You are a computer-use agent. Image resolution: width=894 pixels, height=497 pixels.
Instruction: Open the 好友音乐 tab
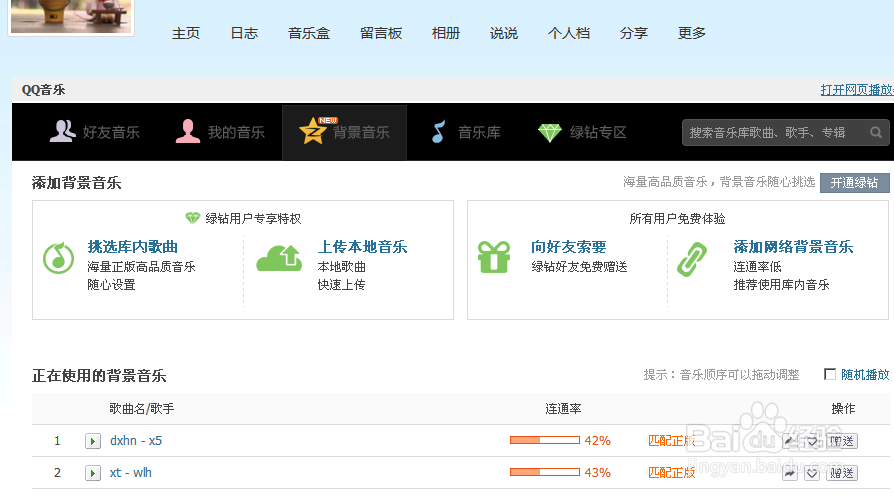[95, 132]
